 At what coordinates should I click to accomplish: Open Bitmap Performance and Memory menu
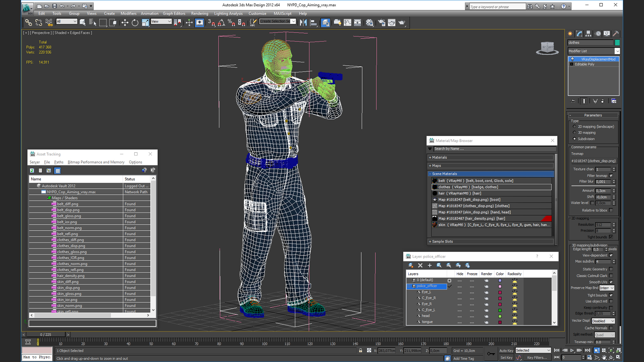tap(96, 162)
